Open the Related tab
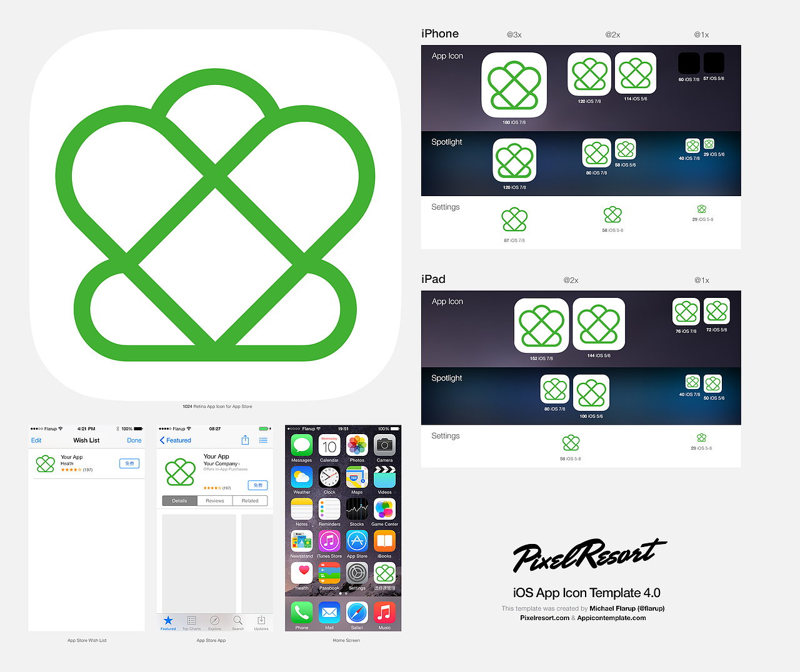Viewport: 800px width, 672px height. (x=250, y=500)
